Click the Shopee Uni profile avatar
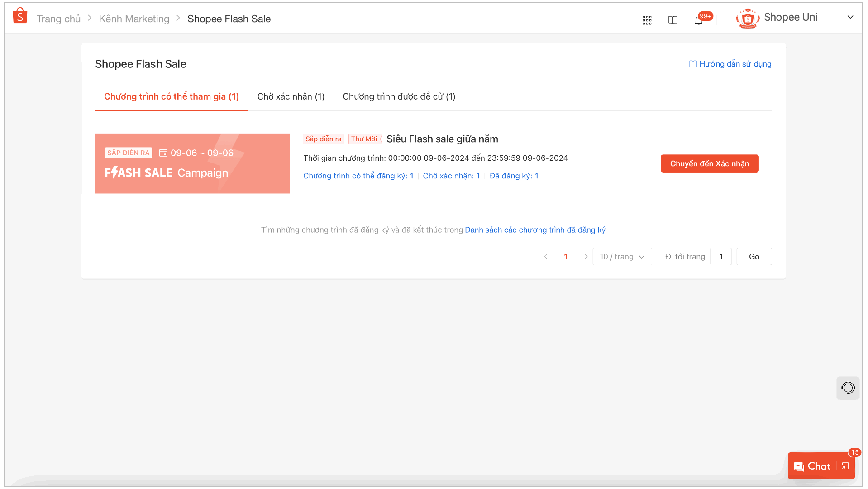This screenshot has width=868, height=489. tap(747, 18)
